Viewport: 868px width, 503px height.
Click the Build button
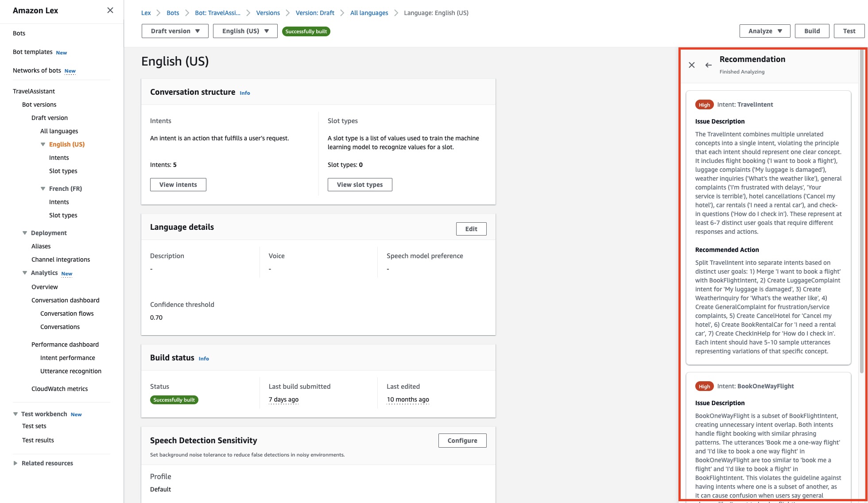[x=812, y=31]
